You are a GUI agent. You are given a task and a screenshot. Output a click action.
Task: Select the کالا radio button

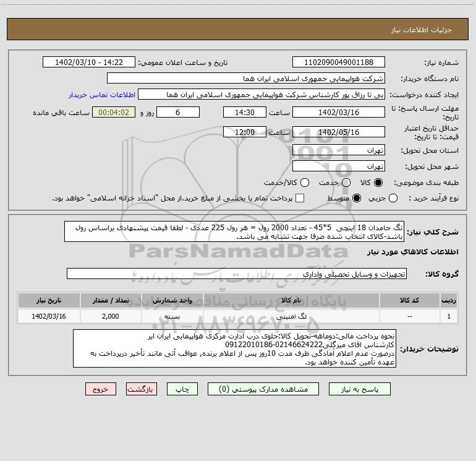click(378, 183)
